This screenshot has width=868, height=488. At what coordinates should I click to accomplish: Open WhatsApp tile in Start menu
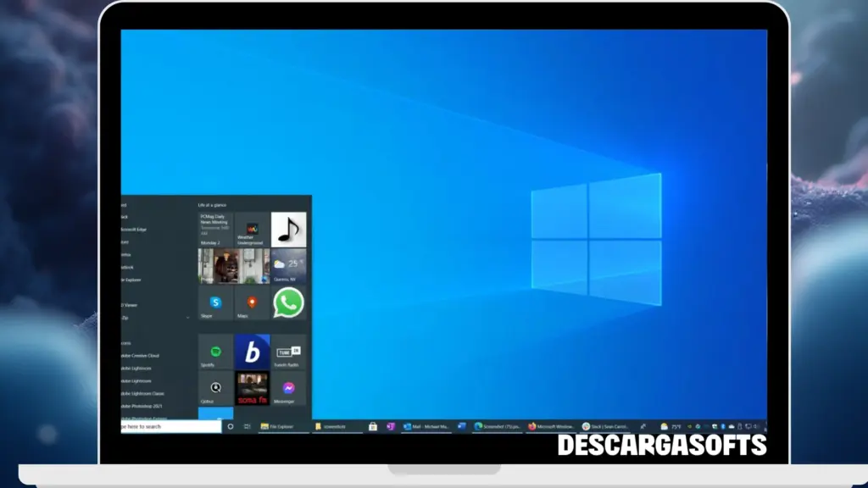(288, 301)
